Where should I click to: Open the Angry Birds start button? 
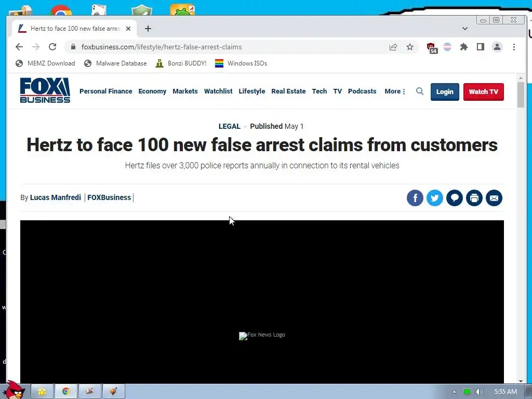pos(14,390)
